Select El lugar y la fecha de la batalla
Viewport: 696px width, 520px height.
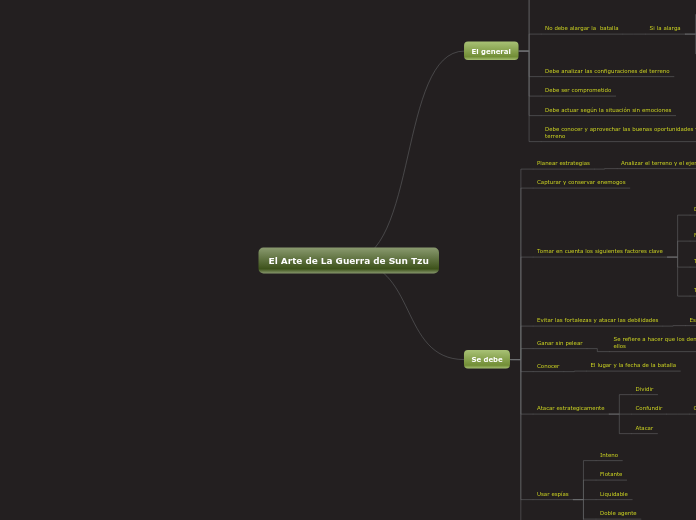(x=633, y=365)
